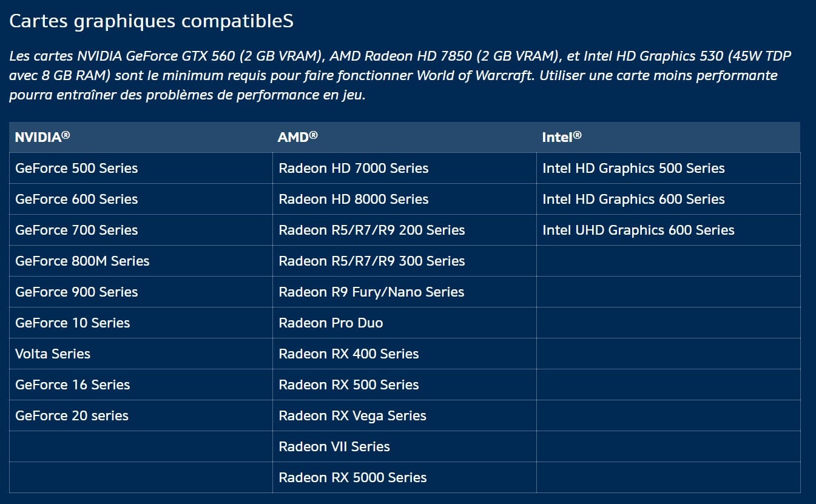Image resolution: width=816 pixels, height=504 pixels.
Task: Select the Radeon RX 5000 Series cell
Action: click(352, 477)
